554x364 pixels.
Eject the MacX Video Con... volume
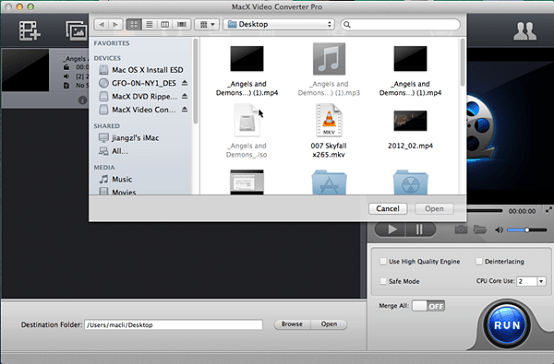coord(184,110)
